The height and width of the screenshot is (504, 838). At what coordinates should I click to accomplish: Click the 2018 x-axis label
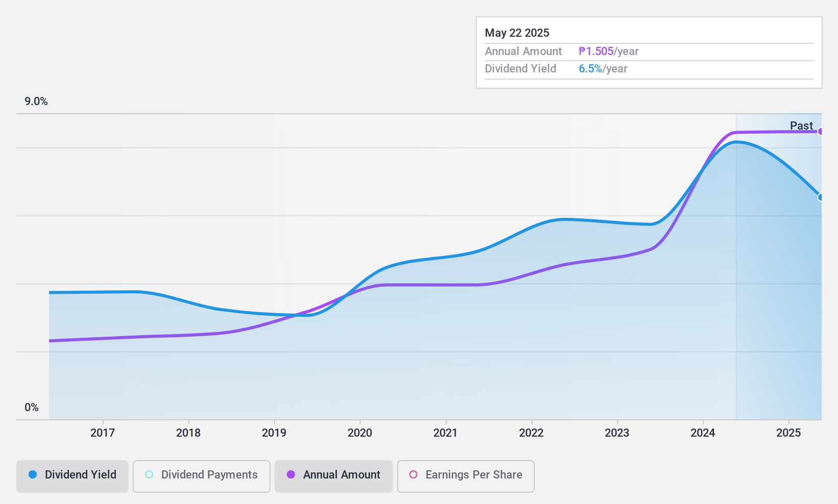pos(188,433)
